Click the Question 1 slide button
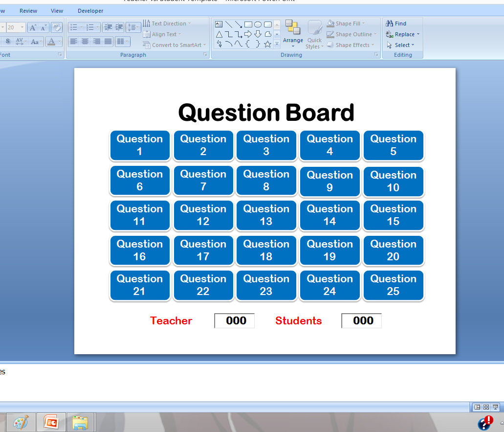Screen dimensions: 504x432 140,145
